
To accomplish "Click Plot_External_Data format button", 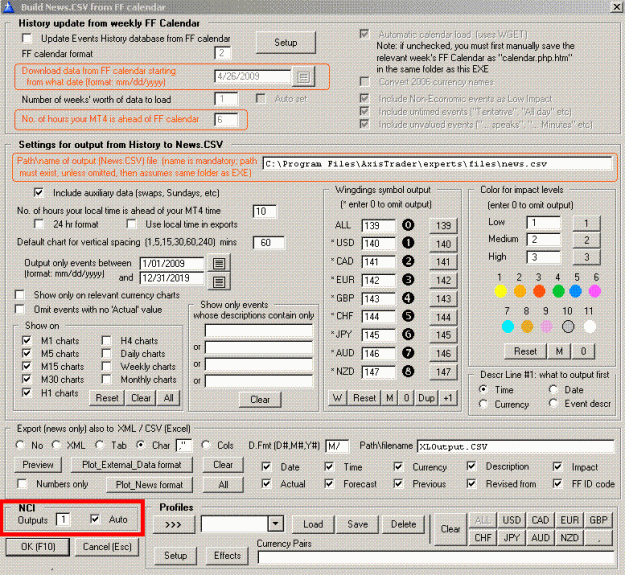I will click(132, 465).
